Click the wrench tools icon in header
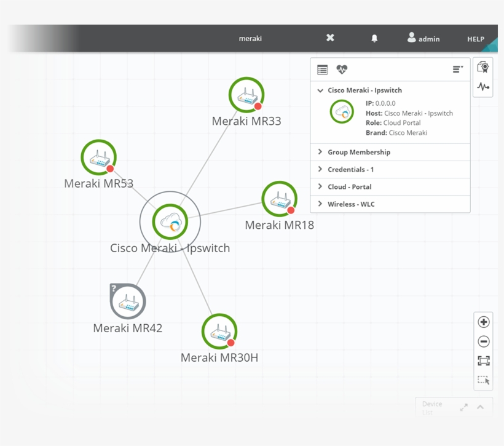504x446 pixels. coord(330,38)
